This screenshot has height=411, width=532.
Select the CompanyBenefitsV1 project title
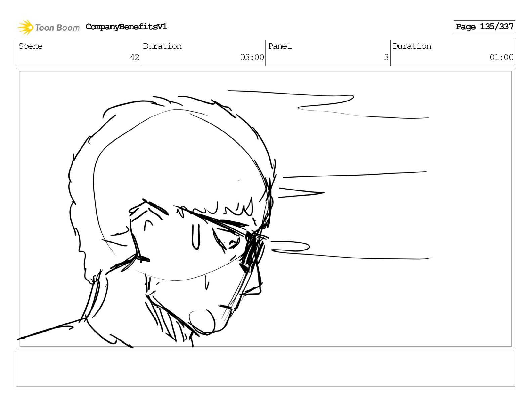[126, 27]
